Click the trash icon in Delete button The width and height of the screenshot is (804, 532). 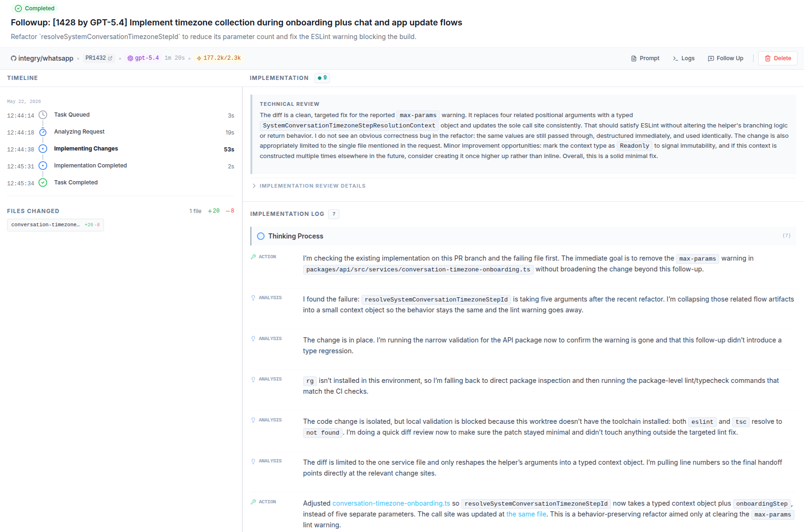pyautogui.click(x=768, y=58)
